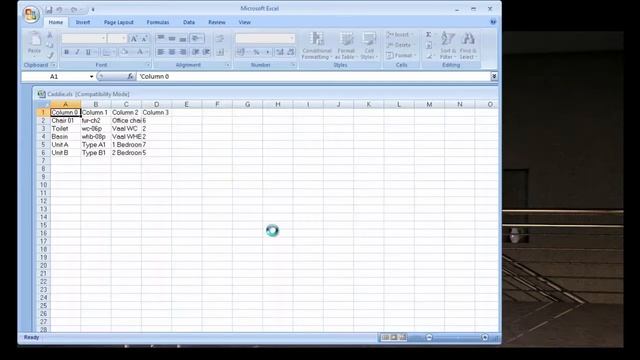
Task: Click the Fill icon in Editing group
Action: point(429,45)
